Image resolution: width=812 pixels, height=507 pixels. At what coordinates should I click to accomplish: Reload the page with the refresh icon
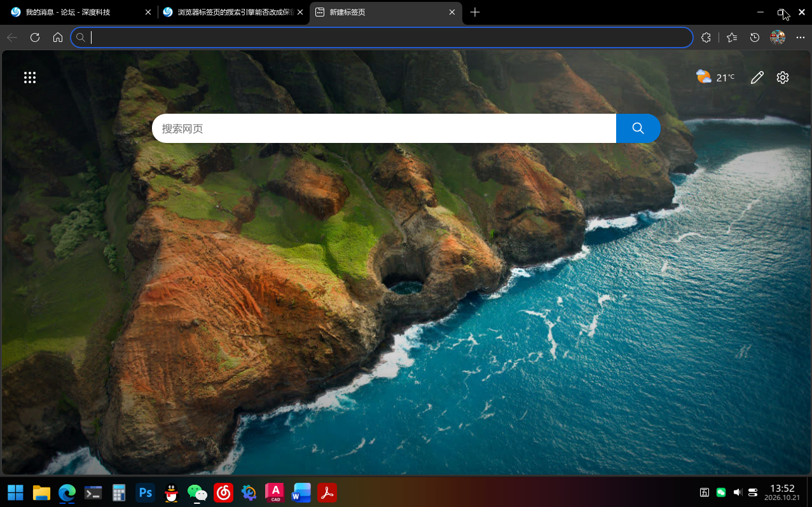point(35,37)
